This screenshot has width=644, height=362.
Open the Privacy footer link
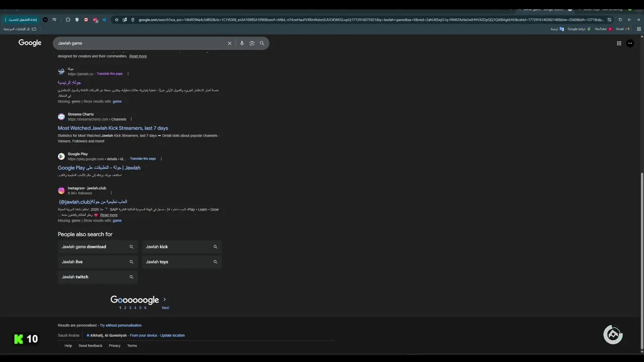[115, 346]
